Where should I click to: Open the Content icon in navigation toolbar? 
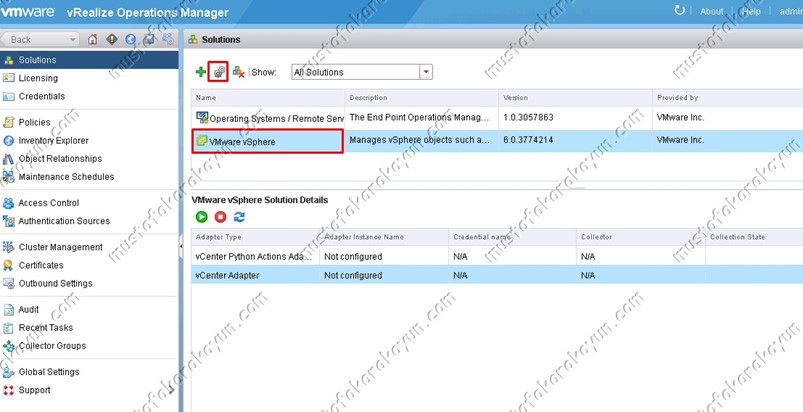click(149, 39)
